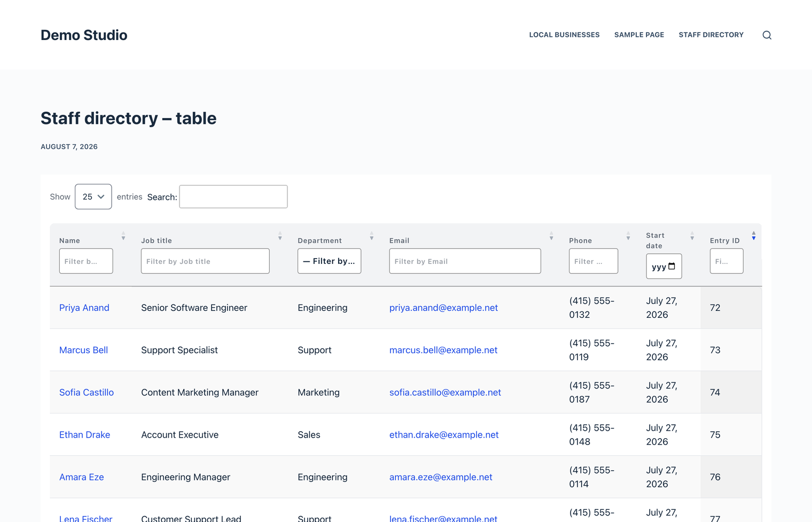Open the Department filter dropdown
The height and width of the screenshot is (522, 812).
pos(329,261)
